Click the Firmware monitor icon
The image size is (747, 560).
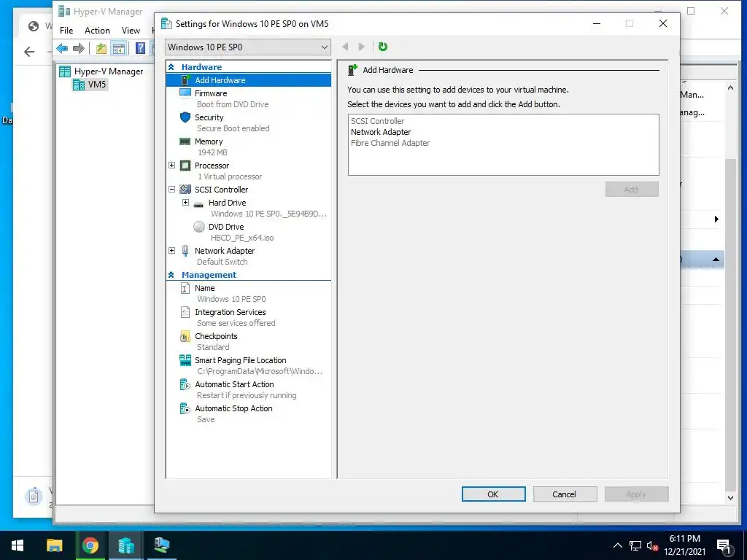coord(185,93)
